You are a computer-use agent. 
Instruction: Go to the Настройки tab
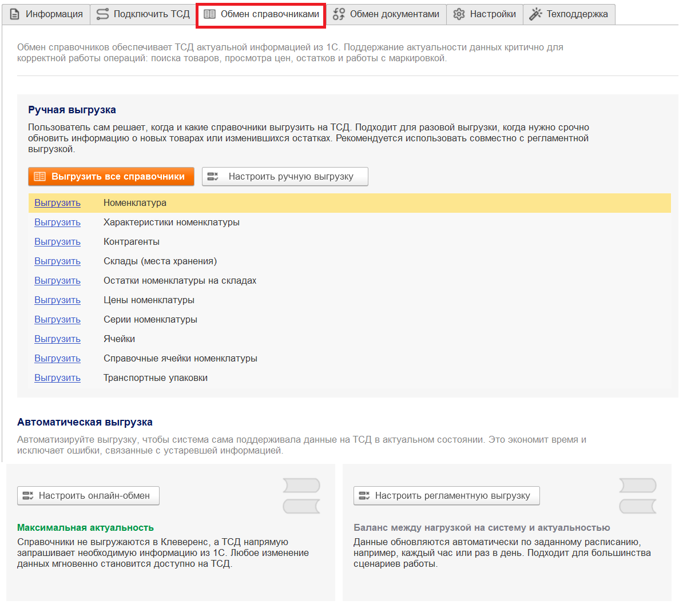(x=485, y=14)
